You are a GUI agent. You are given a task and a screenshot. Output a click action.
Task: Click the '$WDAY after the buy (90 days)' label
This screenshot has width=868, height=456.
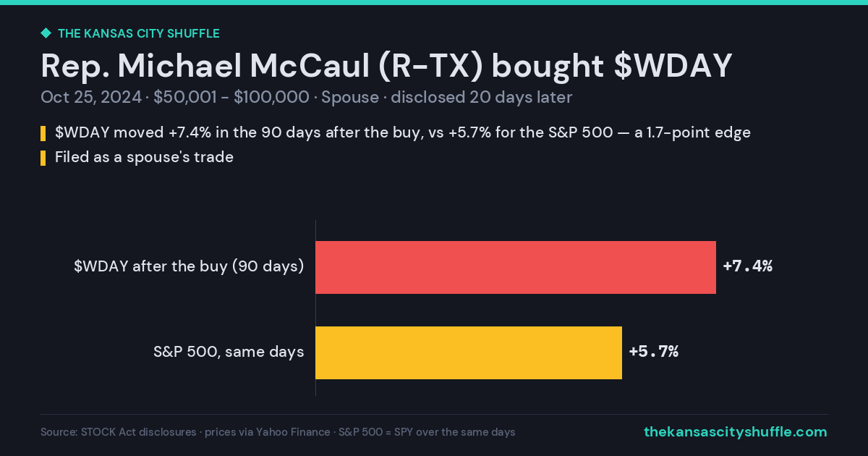pos(189,266)
